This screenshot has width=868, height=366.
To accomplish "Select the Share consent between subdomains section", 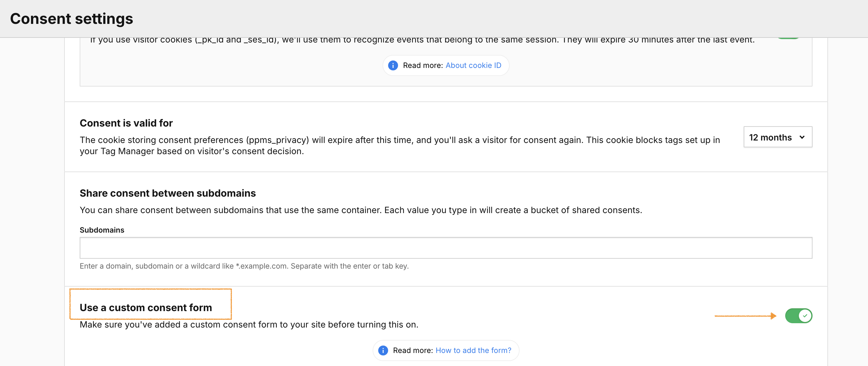I will pos(167,193).
